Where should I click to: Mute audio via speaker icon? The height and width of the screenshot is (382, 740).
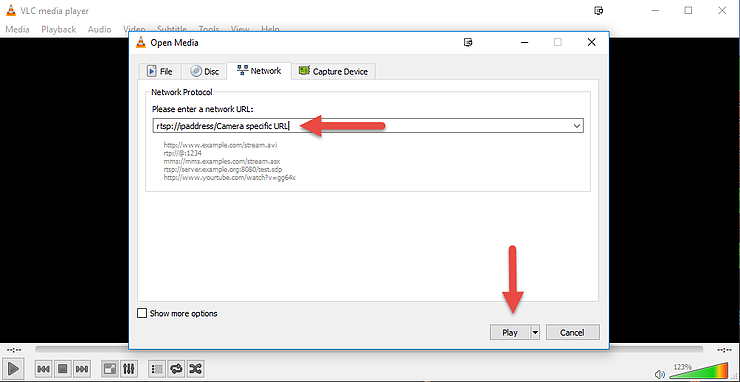click(660, 374)
